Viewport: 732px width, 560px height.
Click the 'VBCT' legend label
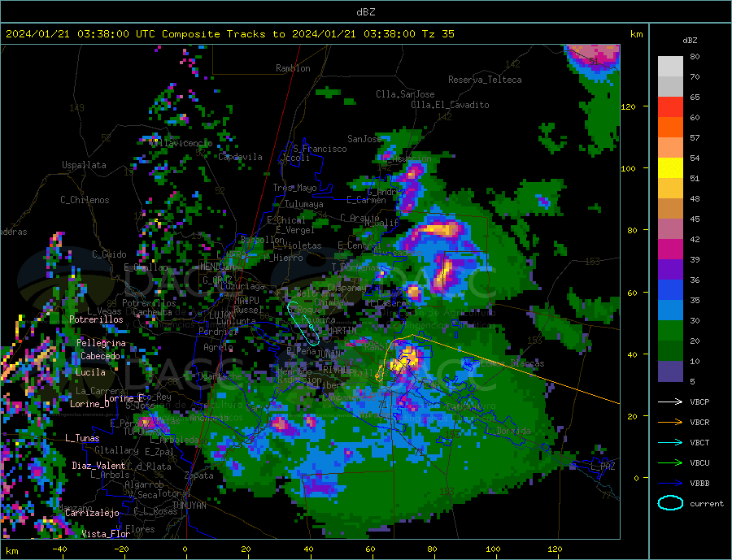tap(699, 442)
